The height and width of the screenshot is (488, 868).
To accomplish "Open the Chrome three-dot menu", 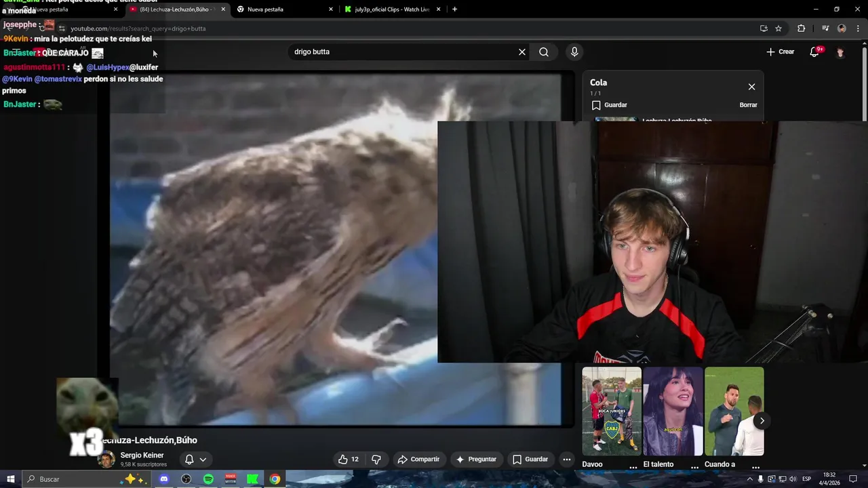I will pyautogui.click(x=858, y=28).
